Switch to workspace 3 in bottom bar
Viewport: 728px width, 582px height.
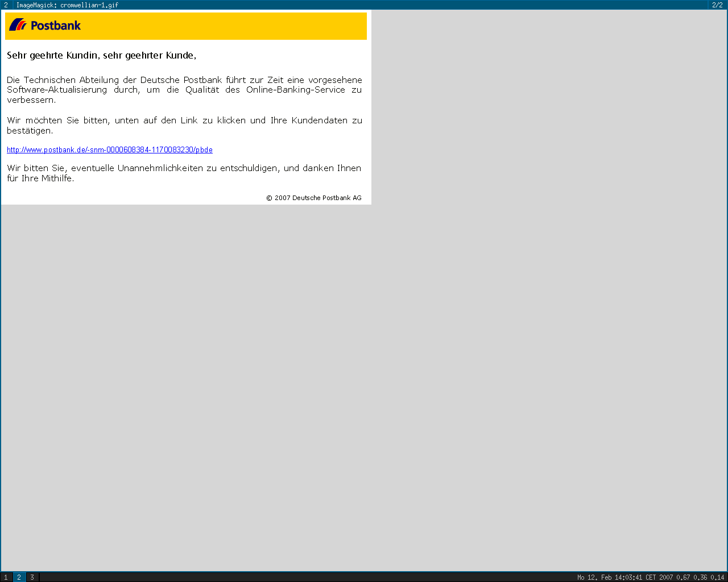[32, 577]
